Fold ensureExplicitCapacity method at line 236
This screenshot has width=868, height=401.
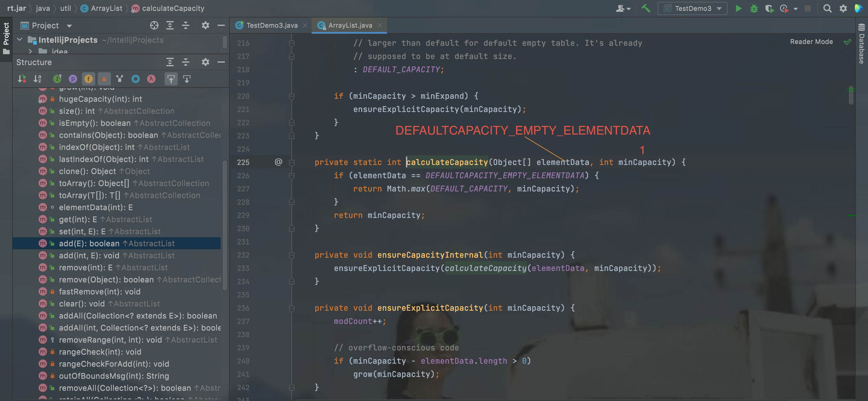[292, 308]
